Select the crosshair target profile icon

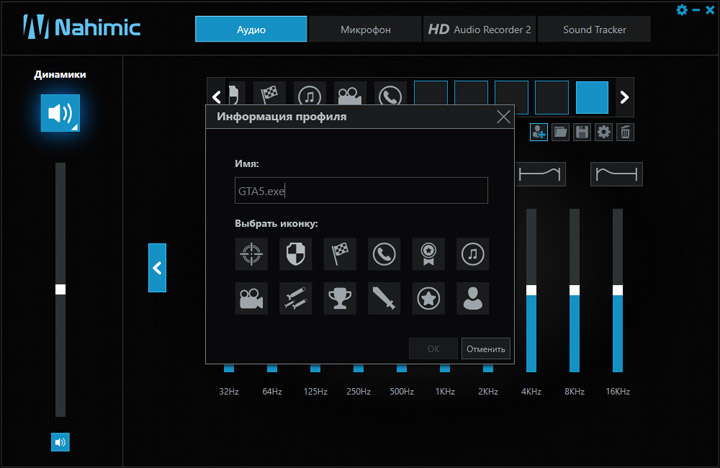click(251, 254)
